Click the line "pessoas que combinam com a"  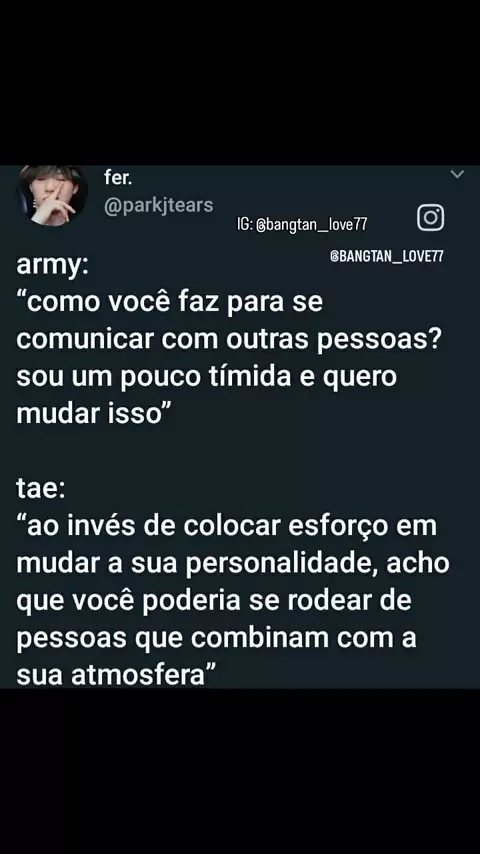pos(216,638)
